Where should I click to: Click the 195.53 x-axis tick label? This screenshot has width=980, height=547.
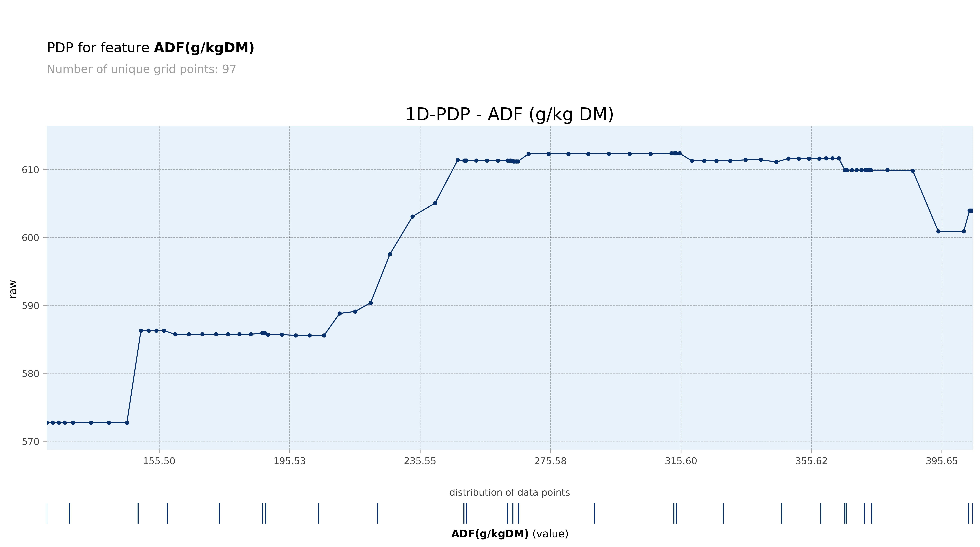tap(290, 461)
